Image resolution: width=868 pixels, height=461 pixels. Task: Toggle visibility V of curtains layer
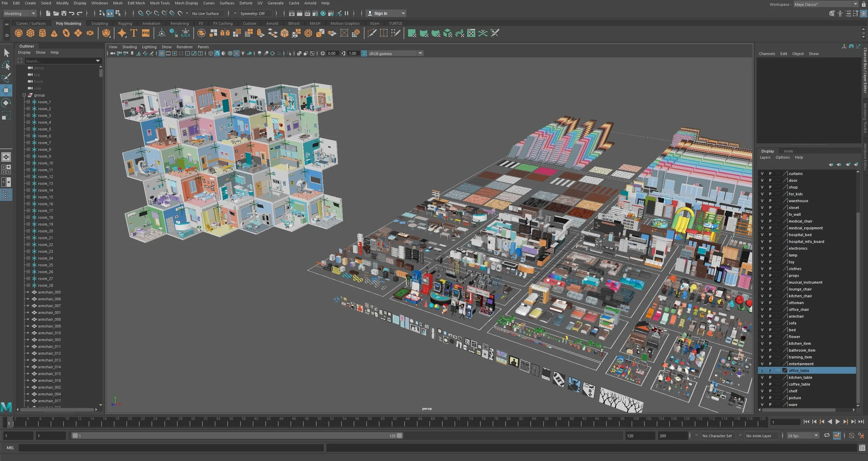pyautogui.click(x=762, y=174)
